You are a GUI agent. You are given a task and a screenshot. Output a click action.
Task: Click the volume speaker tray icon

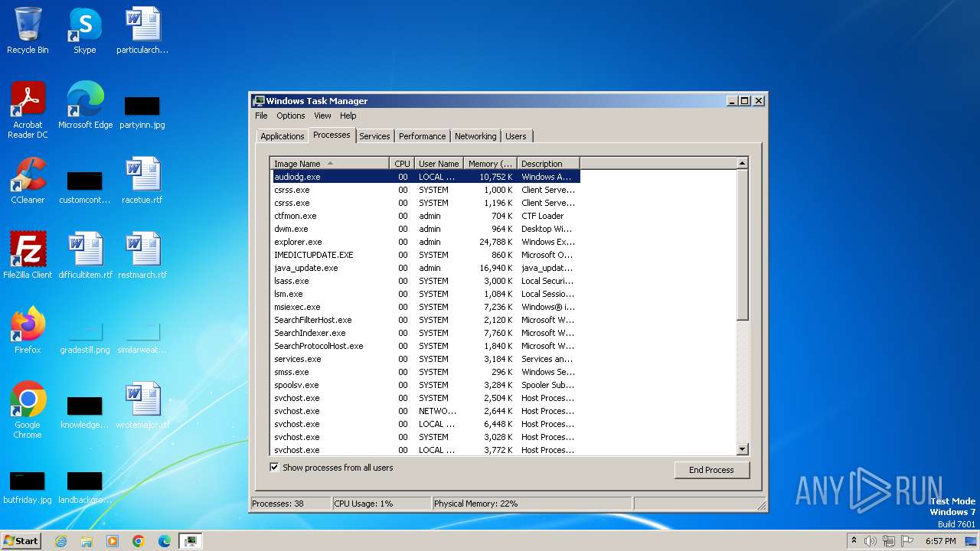(871, 541)
